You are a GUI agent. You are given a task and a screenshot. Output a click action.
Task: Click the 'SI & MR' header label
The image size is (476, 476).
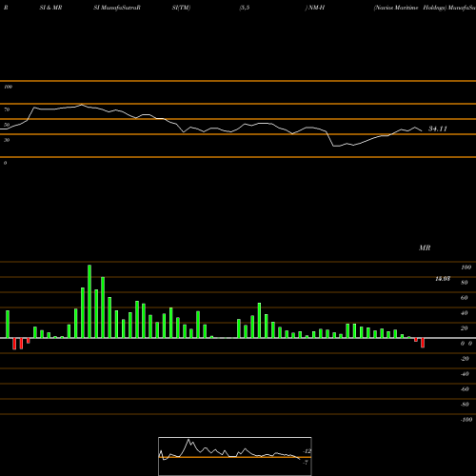point(50,8)
